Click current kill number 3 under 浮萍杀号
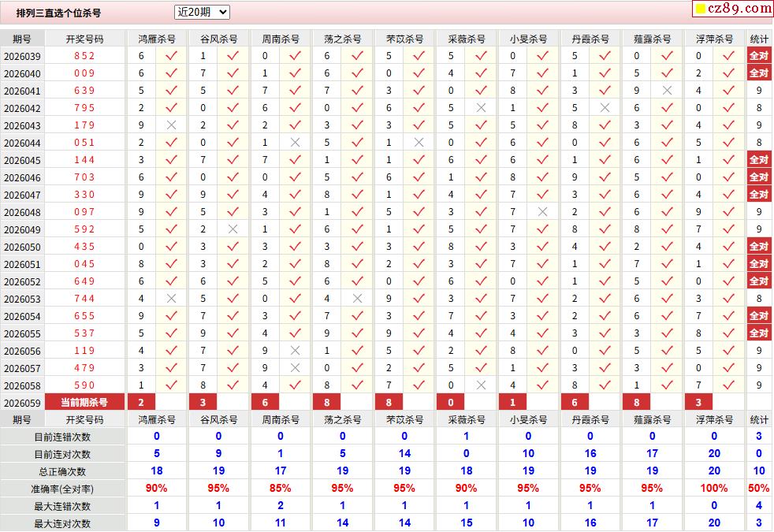Screen dimensions: 774x532 click(x=698, y=402)
